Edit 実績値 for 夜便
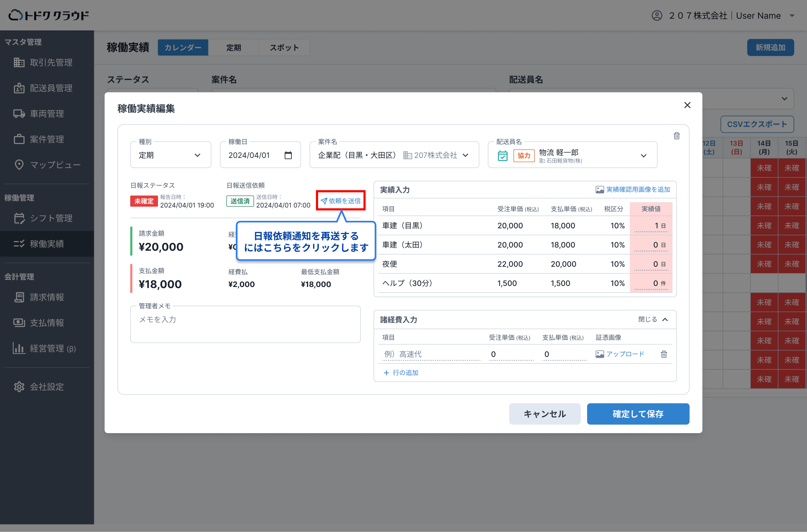807x532 pixels. coord(651,264)
